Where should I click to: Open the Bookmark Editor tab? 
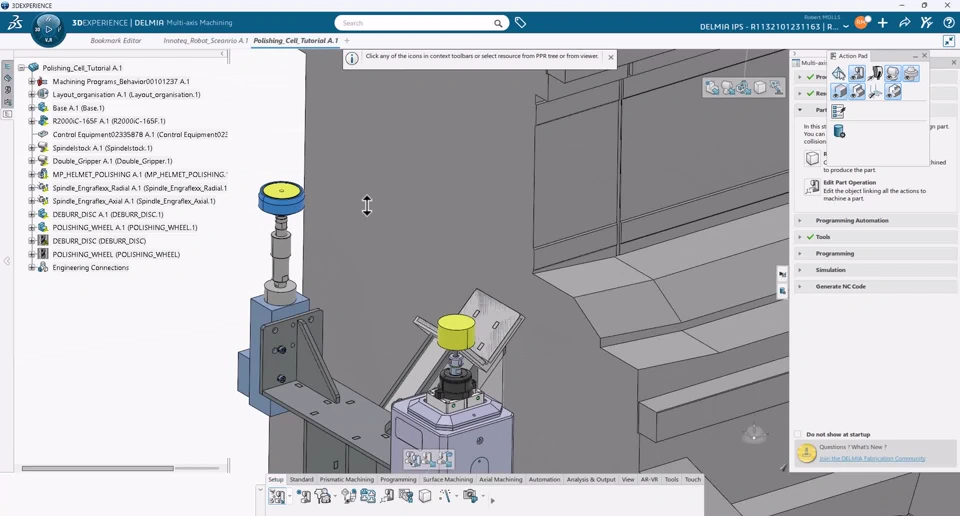(x=116, y=40)
